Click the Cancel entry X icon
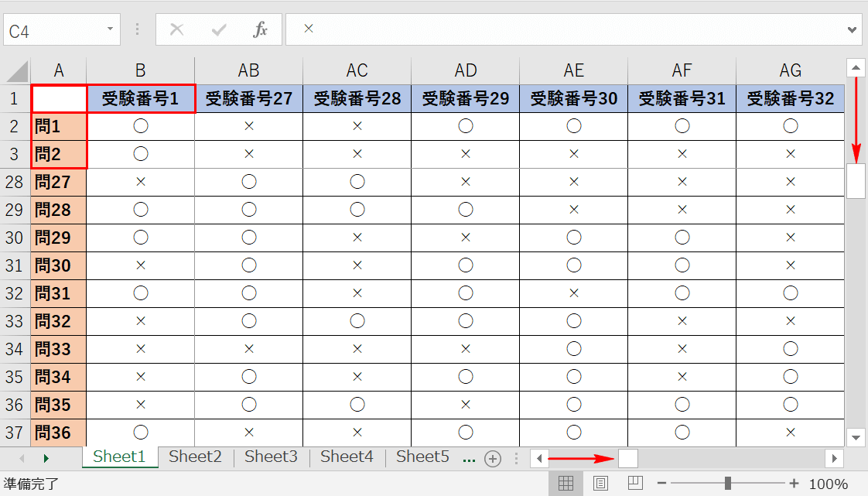868x496 pixels. pos(177,30)
